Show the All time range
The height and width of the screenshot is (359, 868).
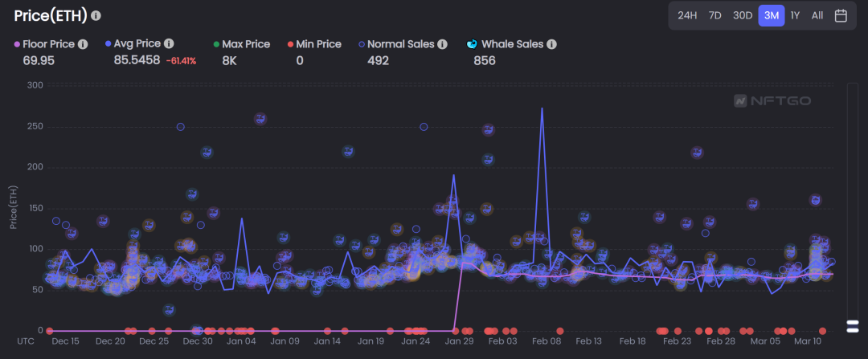(x=817, y=15)
